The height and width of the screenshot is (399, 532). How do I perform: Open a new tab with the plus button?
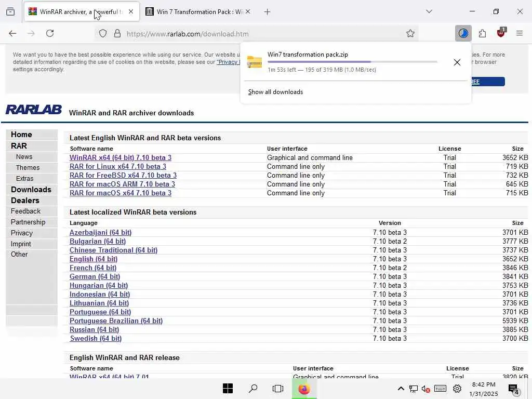coord(268,12)
